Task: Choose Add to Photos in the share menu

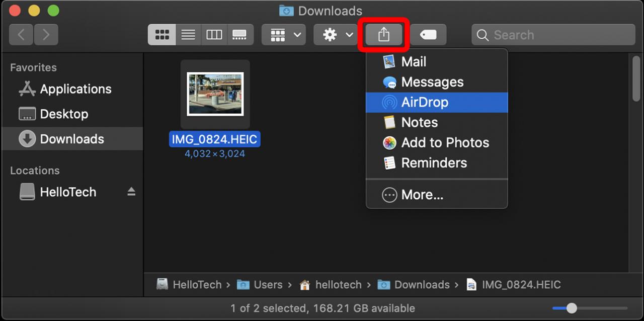Action: coord(445,143)
